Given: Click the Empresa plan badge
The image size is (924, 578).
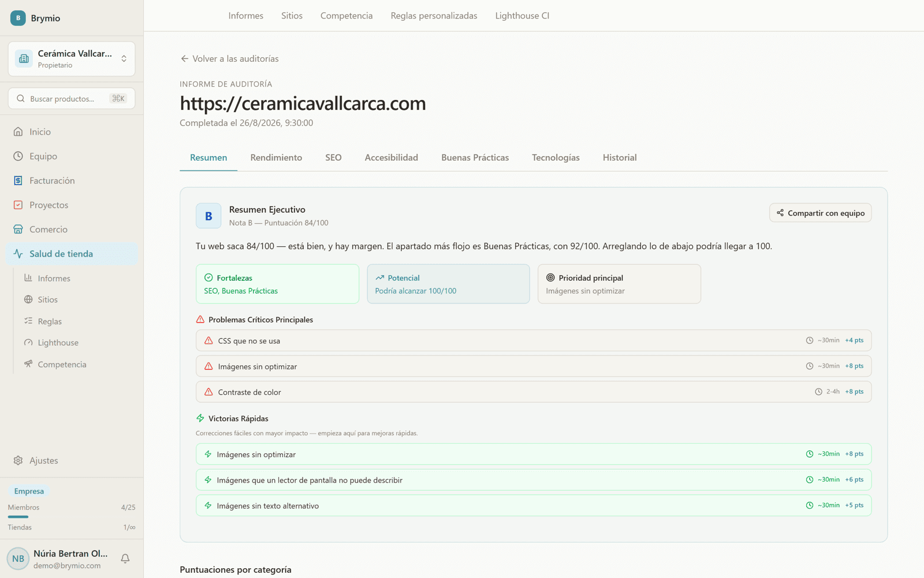Looking at the screenshot, I should [29, 491].
